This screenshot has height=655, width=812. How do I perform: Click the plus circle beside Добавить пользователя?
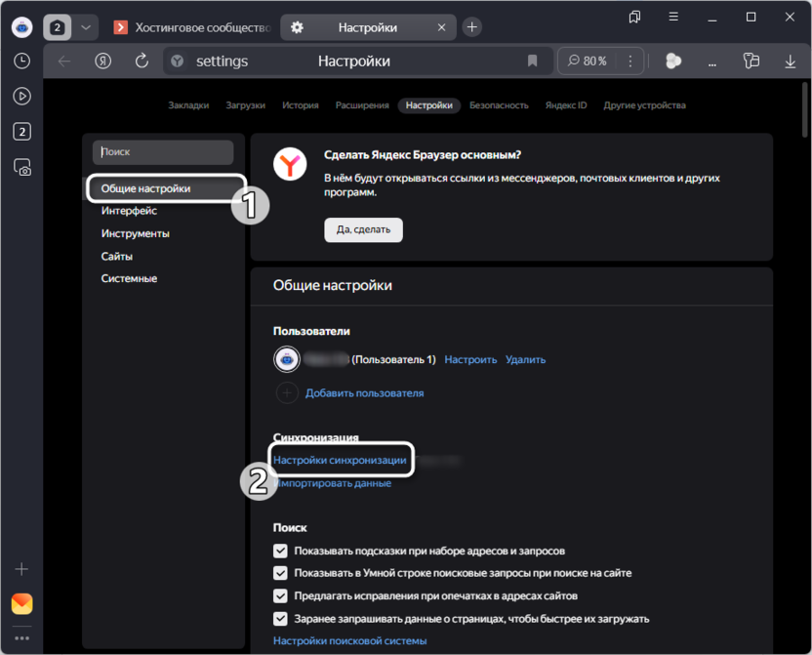click(287, 393)
